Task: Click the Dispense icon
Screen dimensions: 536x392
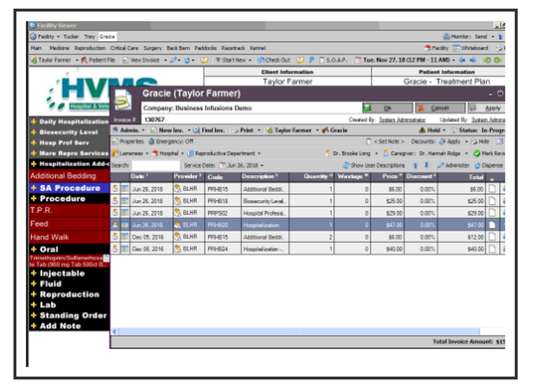Action: [x=477, y=165]
